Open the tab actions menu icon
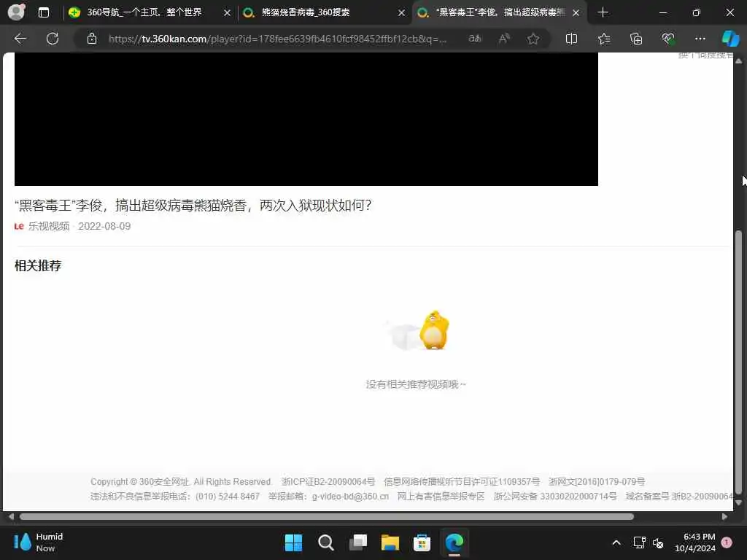 click(43, 12)
